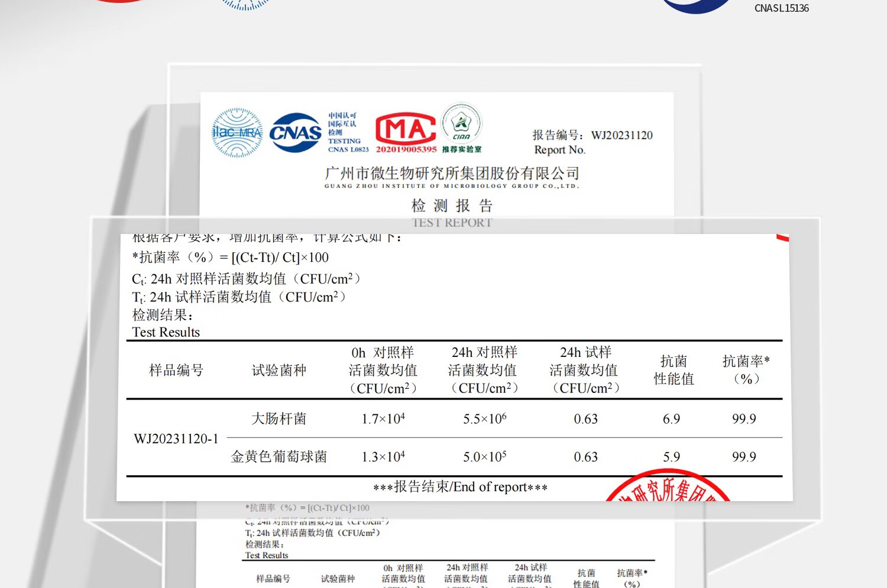The image size is (887, 588).
Task: Click the "24h 对照样活菌数均值" column header in the enlarged table
Action: point(484,371)
